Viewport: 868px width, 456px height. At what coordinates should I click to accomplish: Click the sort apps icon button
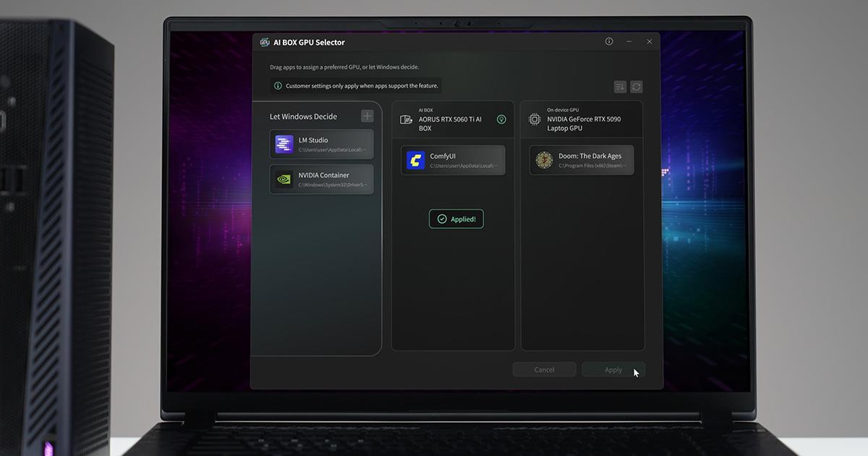click(x=620, y=87)
